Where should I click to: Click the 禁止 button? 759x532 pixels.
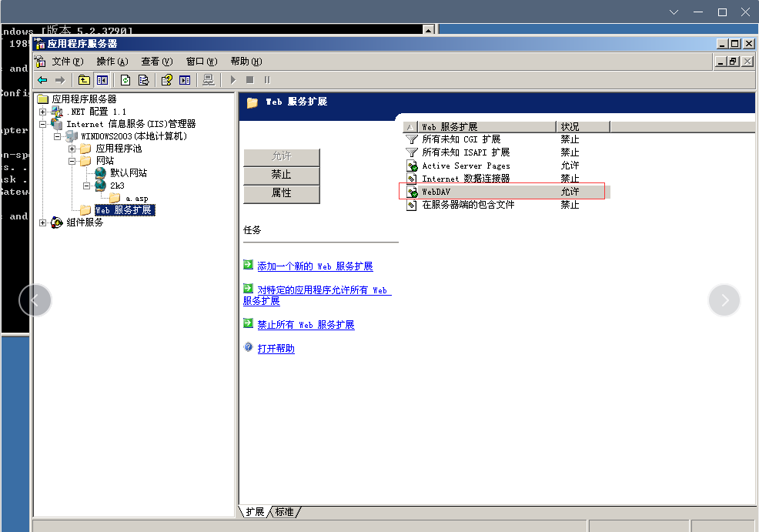(x=281, y=175)
